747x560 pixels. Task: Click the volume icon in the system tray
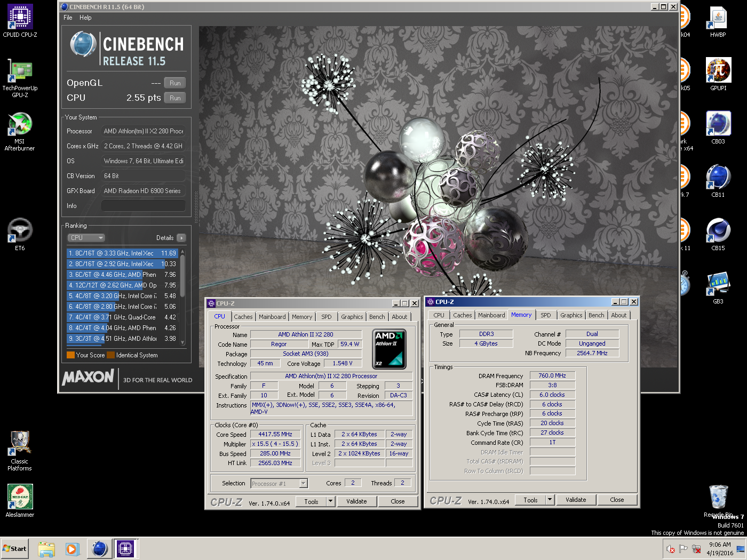670,549
